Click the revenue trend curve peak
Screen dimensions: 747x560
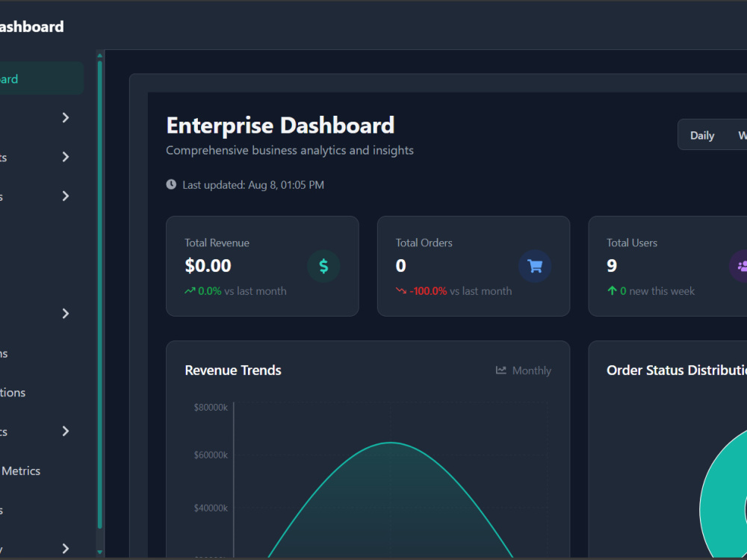pos(391,443)
